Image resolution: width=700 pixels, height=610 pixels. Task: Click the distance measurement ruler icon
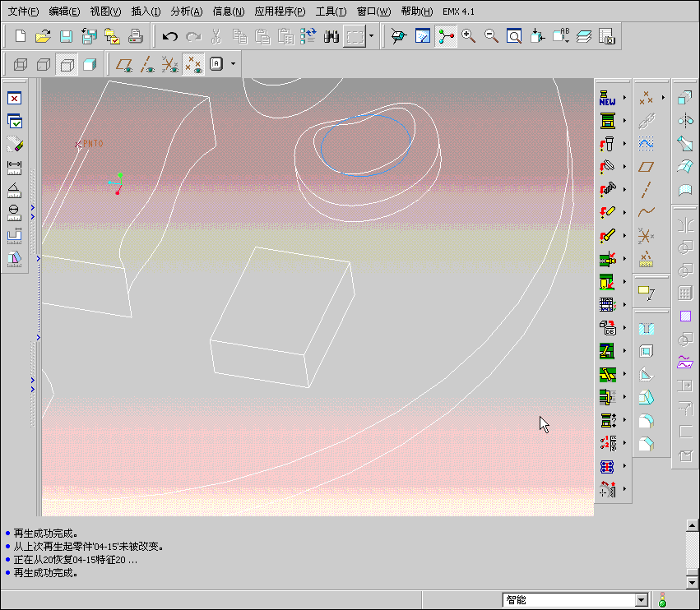tap(14, 167)
